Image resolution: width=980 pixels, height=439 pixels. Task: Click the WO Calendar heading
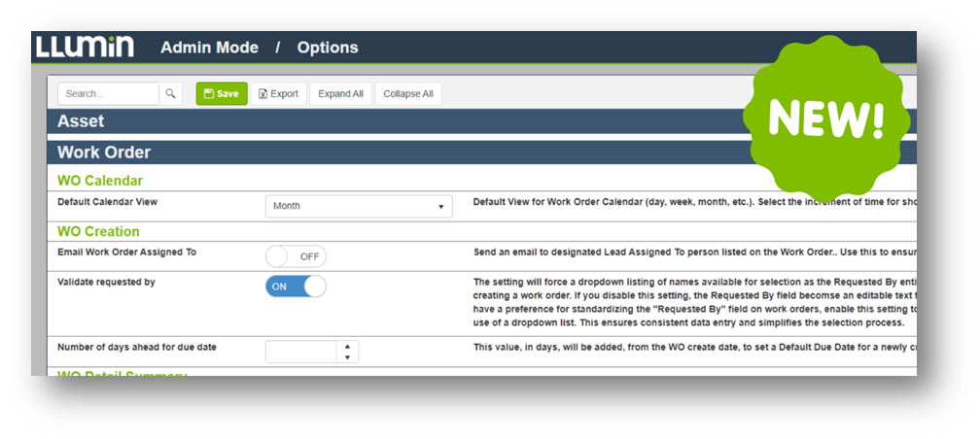[x=100, y=181]
